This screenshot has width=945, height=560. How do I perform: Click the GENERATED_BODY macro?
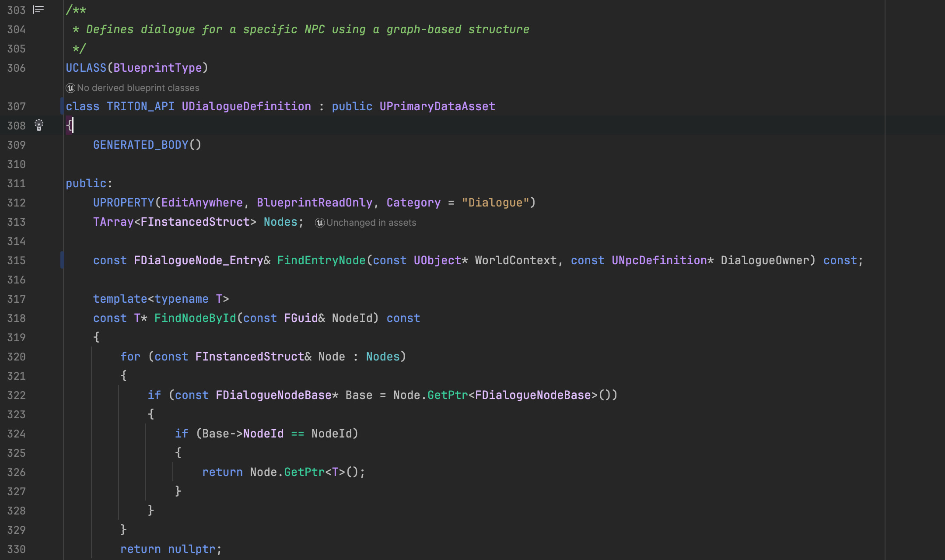coord(140,145)
